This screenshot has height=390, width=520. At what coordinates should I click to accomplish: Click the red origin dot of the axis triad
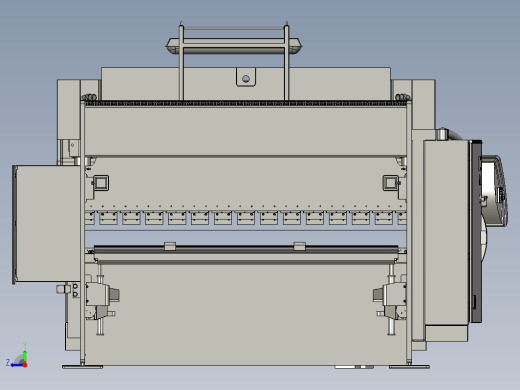pos(25,365)
